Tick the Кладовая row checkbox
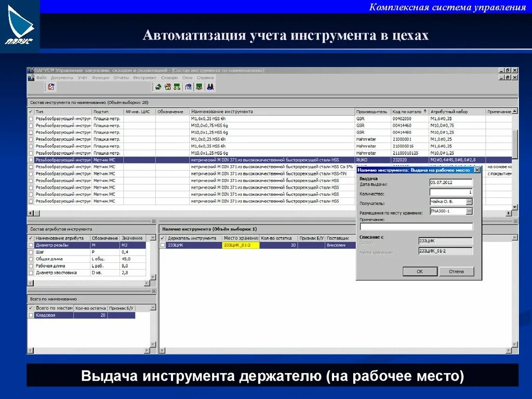 [31, 315]
